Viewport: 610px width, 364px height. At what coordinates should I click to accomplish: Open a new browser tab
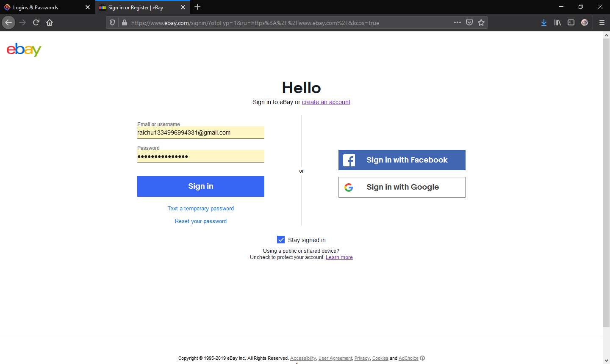point(197,7)
